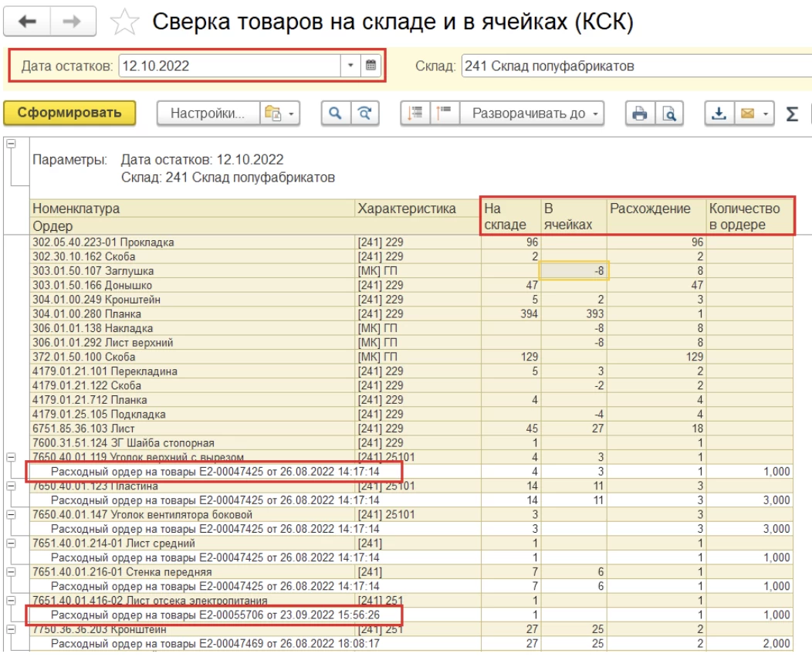Open the Дата остатков dropdown arrow
Image resolution: width=812 pixels, height=664 pixels.
[351, 66]
